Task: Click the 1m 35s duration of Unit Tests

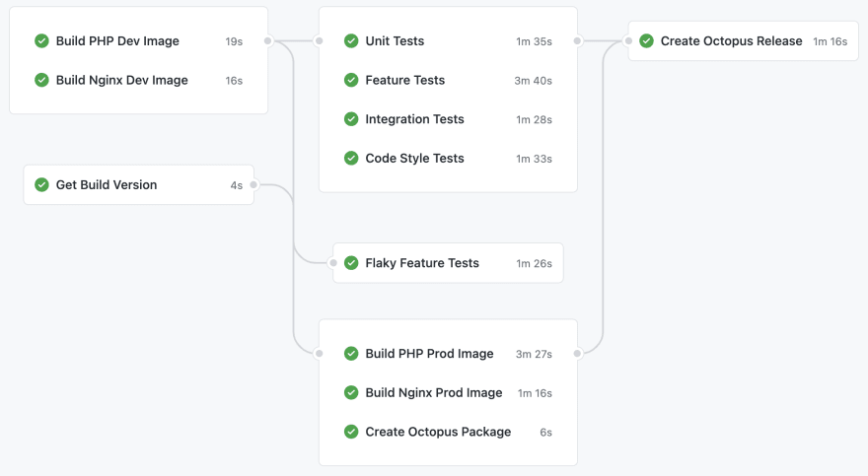Action: tap(534, 41)
